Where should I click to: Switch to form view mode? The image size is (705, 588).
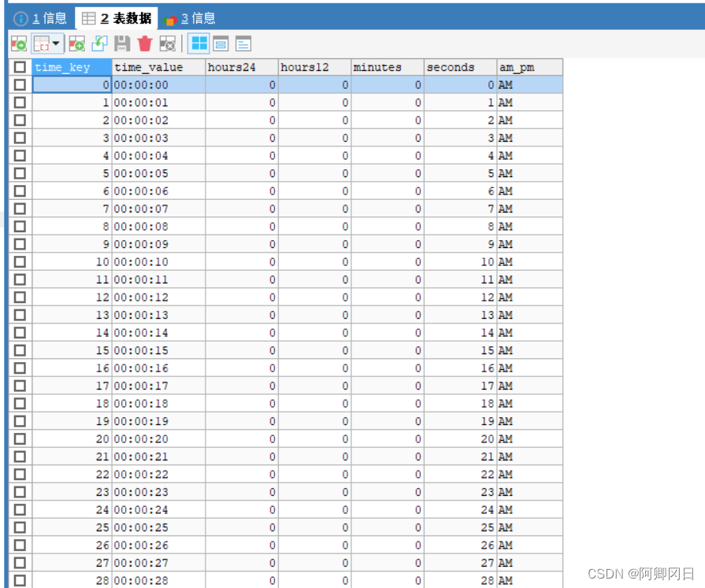[x=221, y=44]
